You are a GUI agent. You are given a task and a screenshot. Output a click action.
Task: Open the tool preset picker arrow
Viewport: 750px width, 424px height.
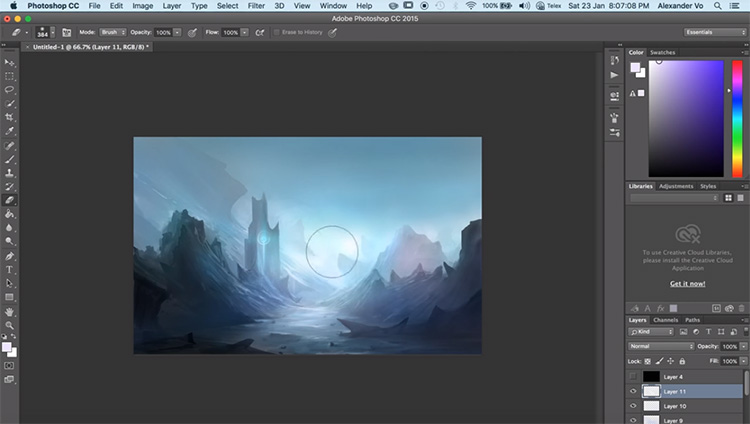[x=27, y=33]
